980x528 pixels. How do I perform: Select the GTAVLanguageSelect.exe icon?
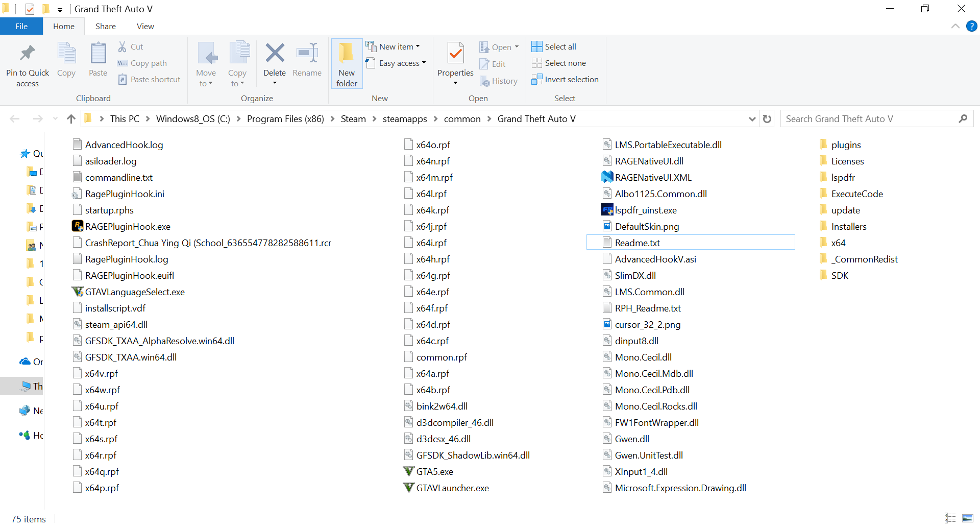[x=78, y=291]
